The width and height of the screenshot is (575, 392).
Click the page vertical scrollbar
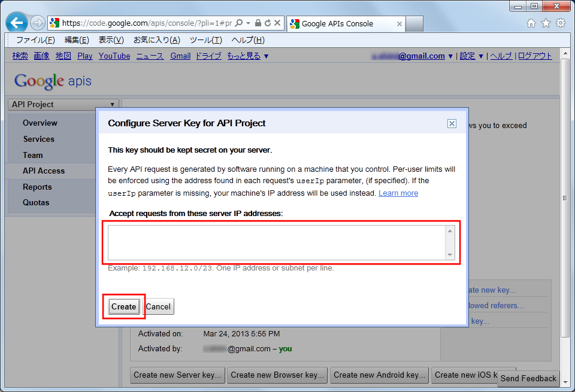click(565, 197)
